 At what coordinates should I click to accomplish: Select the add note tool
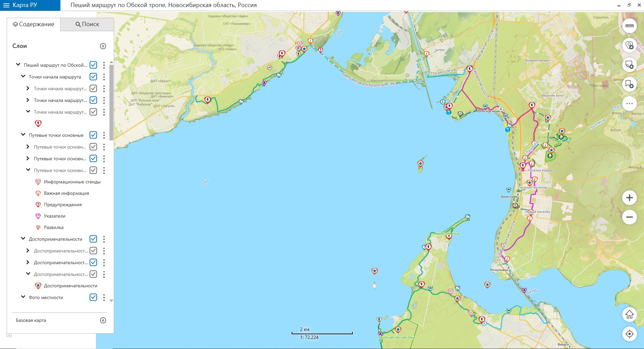click(629, 65)
